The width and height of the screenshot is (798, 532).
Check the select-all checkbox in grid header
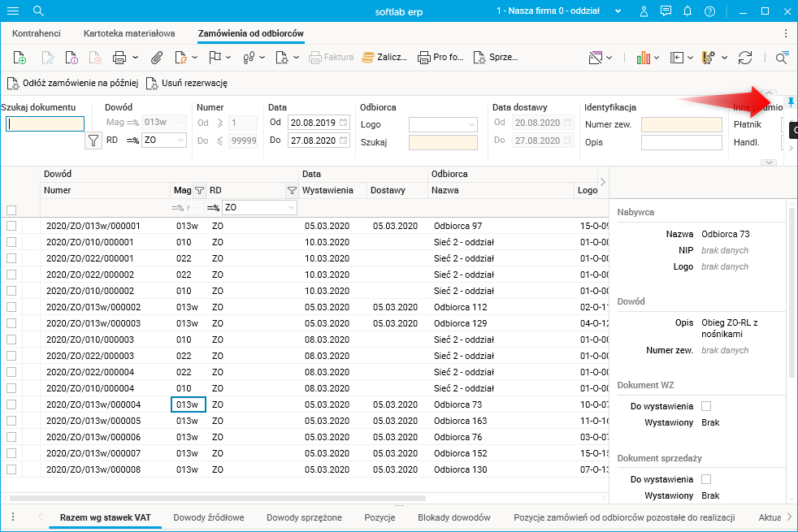pos(11,210)
